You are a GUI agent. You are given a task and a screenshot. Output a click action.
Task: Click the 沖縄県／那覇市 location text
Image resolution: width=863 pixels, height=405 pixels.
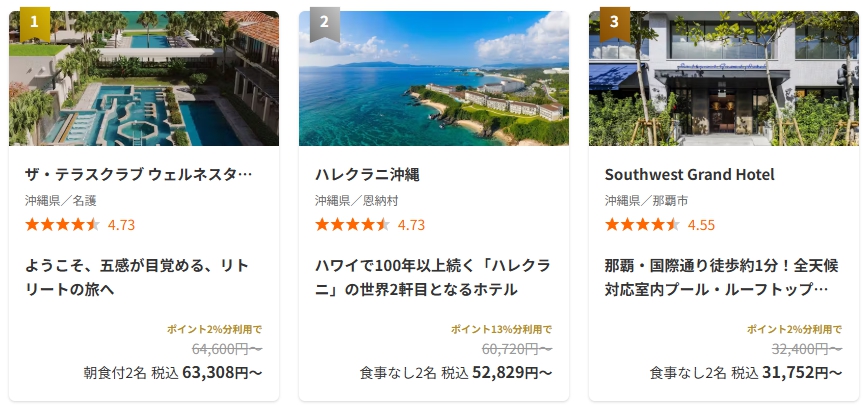[646, 200]
